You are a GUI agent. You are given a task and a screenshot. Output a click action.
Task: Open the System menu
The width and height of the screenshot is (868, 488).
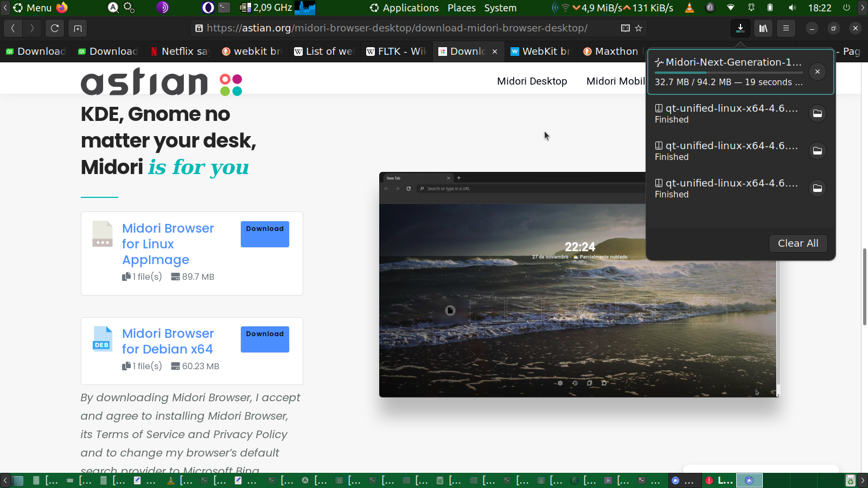[500, 8]
